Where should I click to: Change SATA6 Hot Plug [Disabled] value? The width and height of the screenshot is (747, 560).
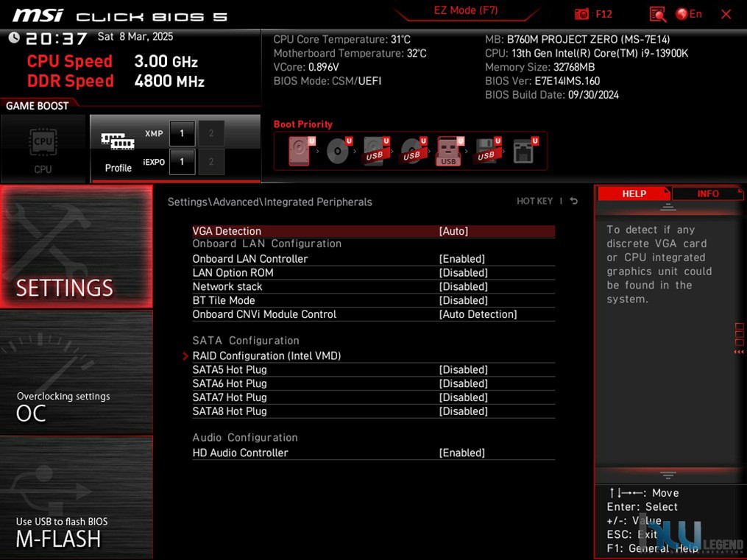[x=463, y=384]
